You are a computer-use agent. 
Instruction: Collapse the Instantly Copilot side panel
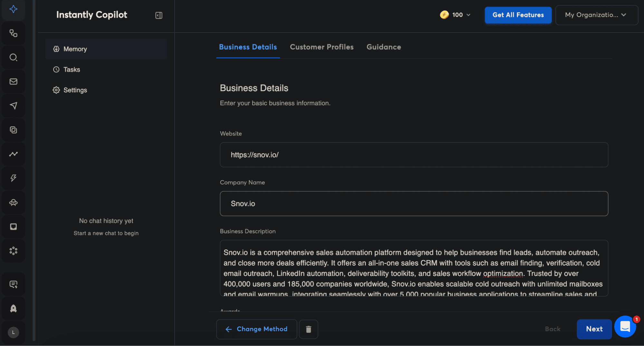point(159,15)
